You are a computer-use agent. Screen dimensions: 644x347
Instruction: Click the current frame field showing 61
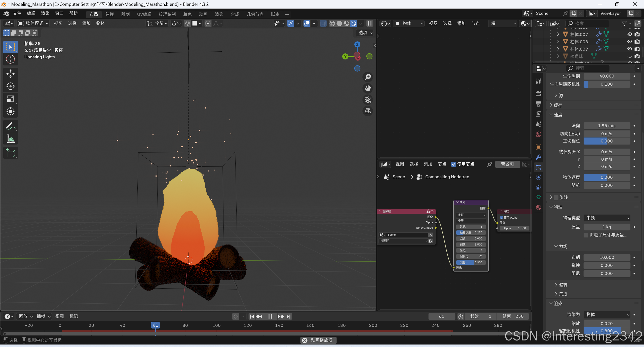coord(442,316)
